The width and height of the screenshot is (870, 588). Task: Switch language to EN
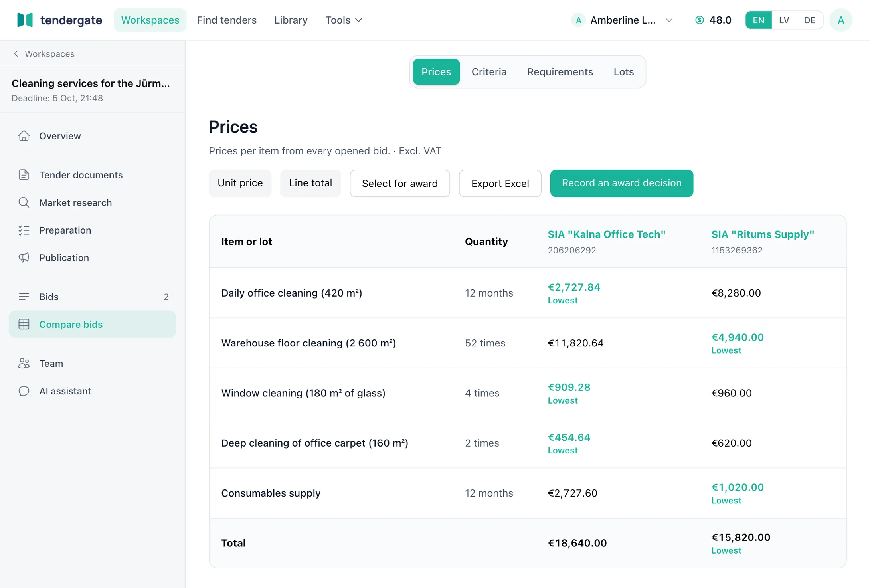point(758,20)
